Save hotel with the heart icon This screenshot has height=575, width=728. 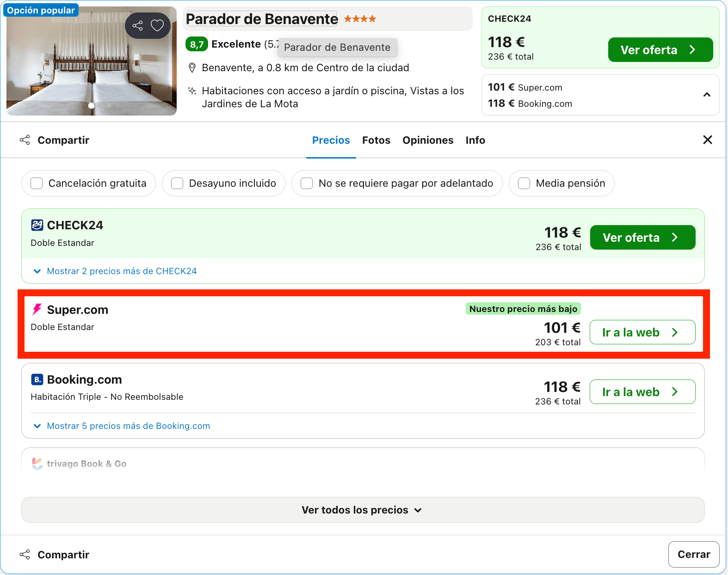click(x=157, y=25)
